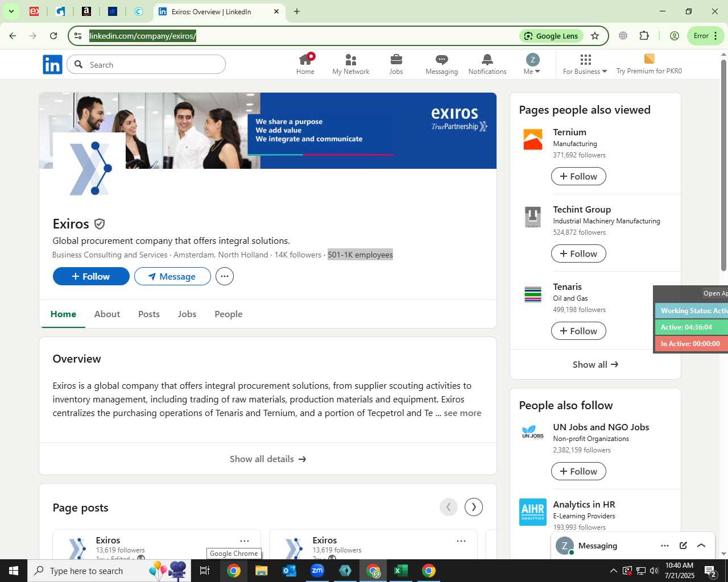Open the Windows notification center
This screenshot has width=728, height=582.
point(710,571)
